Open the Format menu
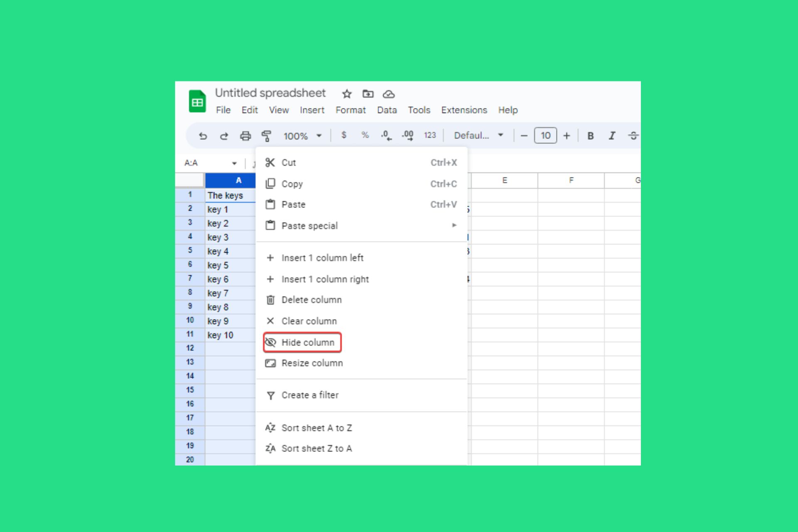Screen dimensions: 798x532 tap(351, 110)
